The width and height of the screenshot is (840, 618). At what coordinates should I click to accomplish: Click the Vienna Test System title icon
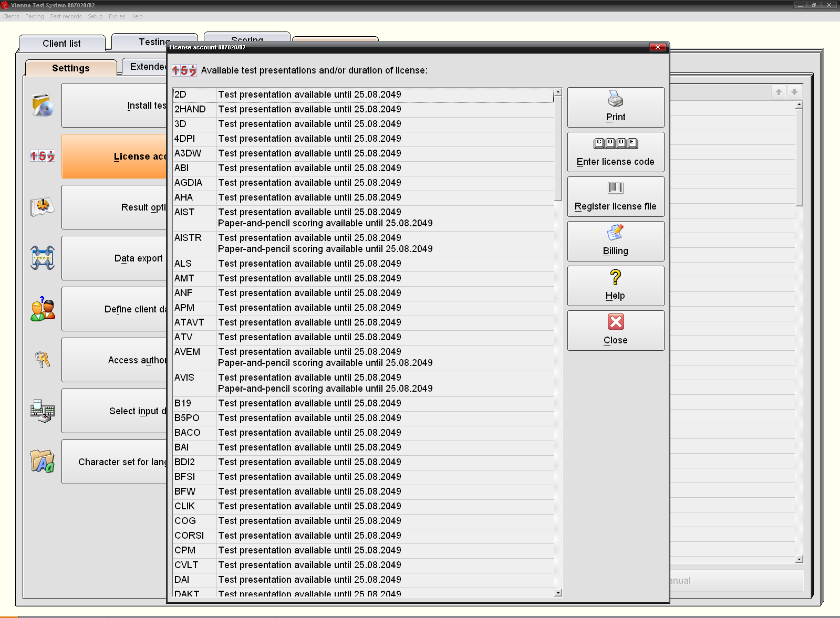click(5, 5)
